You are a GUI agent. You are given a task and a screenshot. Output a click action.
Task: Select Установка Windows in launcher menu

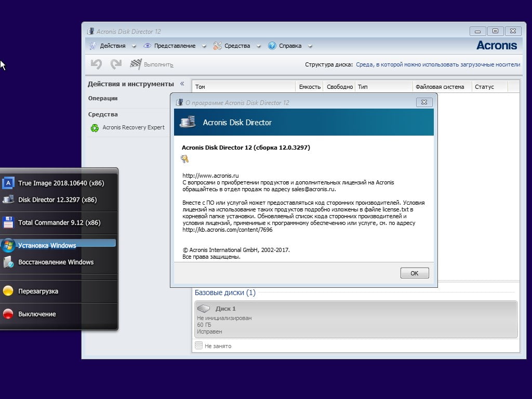(x=47, y=245)
